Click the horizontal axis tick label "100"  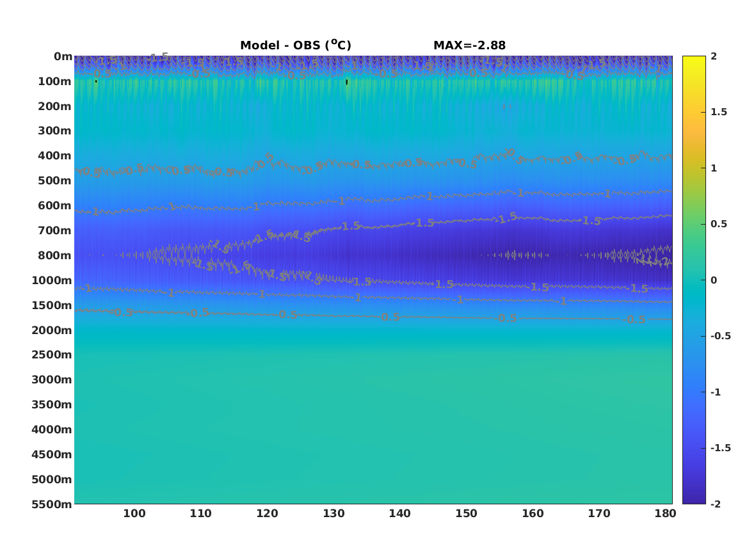tap(134, 513)
